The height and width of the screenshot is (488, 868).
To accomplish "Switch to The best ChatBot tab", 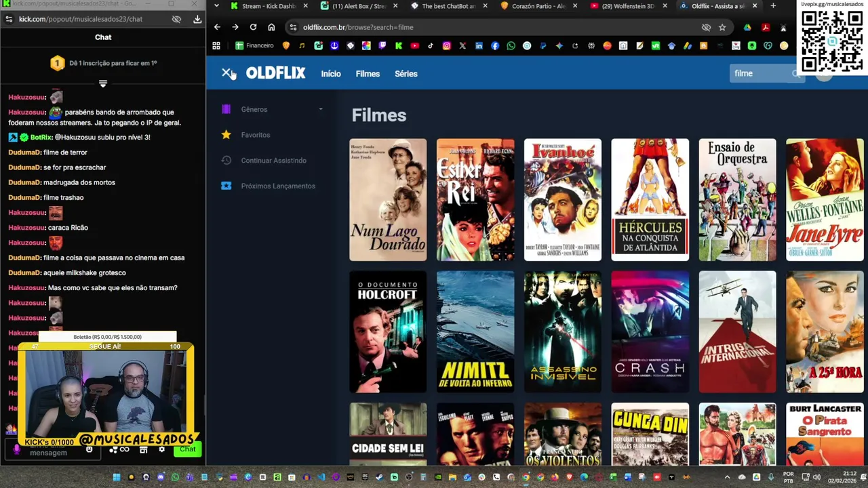I will pyautogui.click(x=449, y=6).
